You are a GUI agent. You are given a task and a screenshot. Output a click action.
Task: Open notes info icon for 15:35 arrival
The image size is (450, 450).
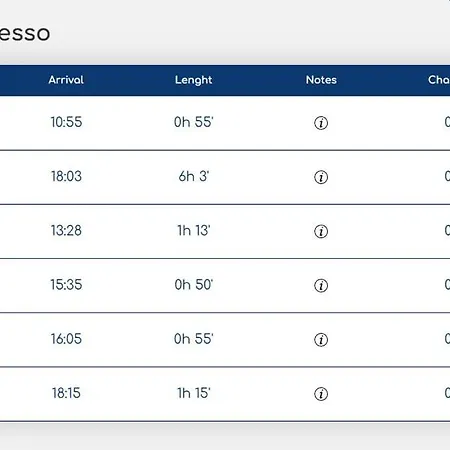(321, 286)
